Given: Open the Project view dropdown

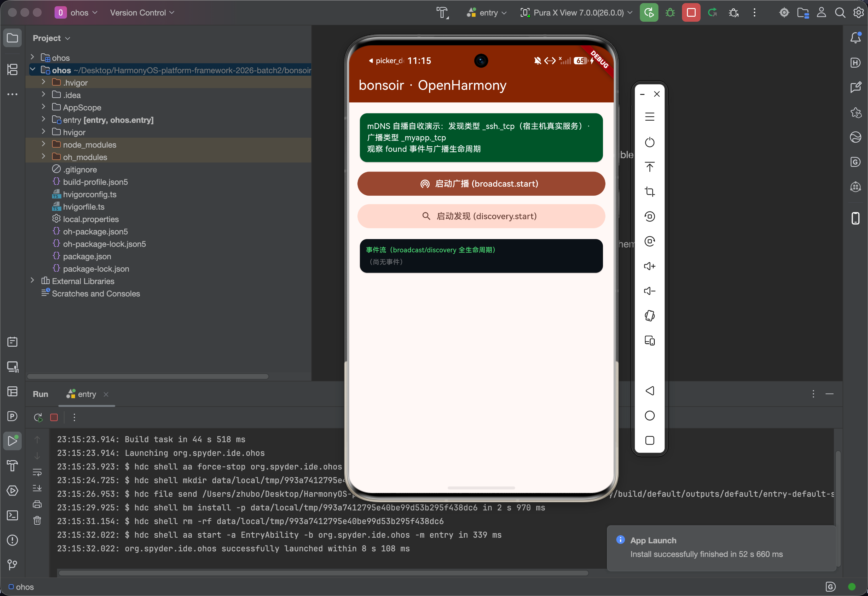Looking at the screenshot, I should tap(51, 38).
